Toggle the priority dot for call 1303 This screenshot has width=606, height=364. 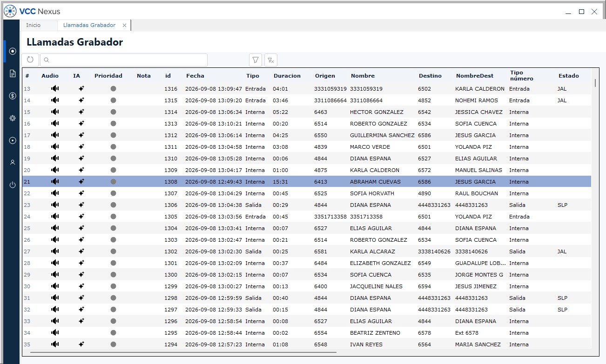pyautogui.click(x=113, y=240)
